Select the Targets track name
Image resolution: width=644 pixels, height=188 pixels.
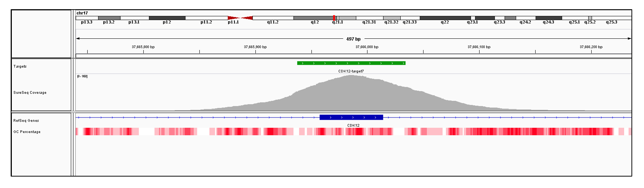click(20, 66)
